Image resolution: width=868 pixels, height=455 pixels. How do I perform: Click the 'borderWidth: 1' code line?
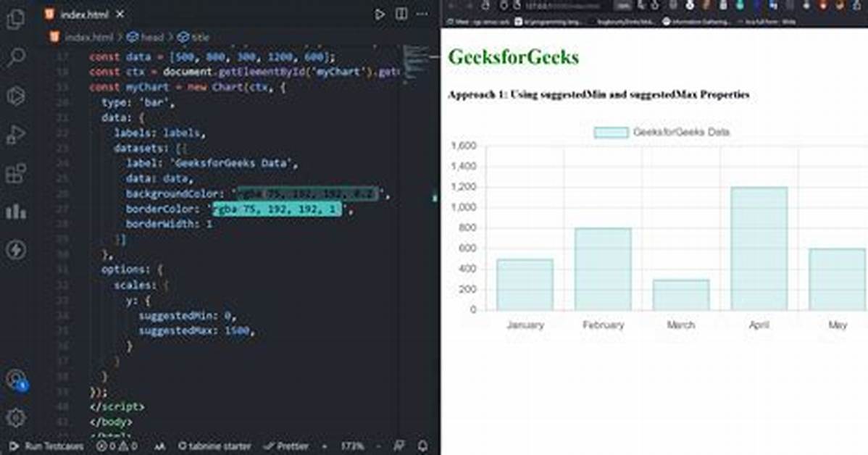point(169,224)
